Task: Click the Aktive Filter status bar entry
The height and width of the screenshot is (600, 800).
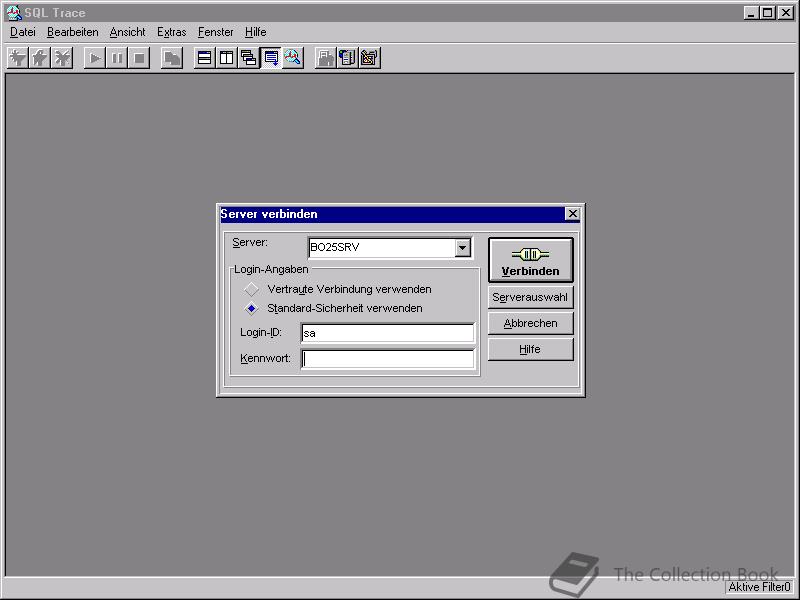Action: [759, 587]
